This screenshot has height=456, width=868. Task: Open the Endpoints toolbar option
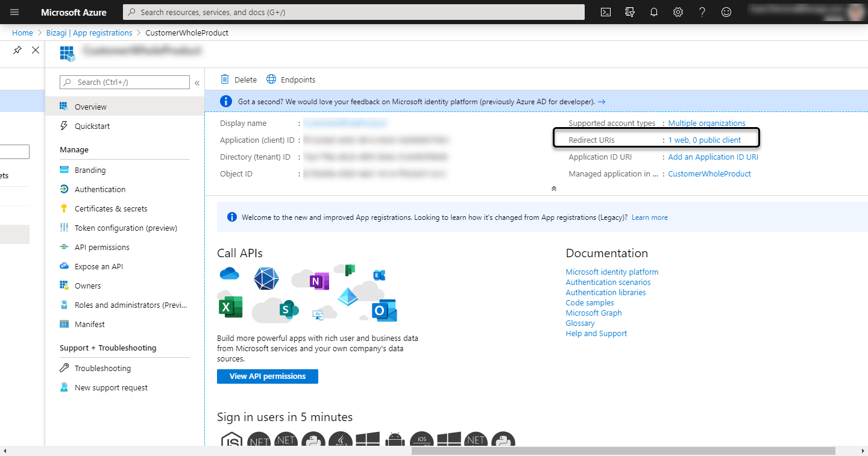pos(291,80)
